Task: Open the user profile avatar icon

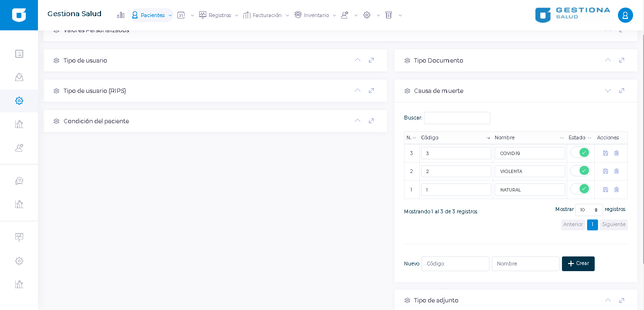Action: coord(625,15)
